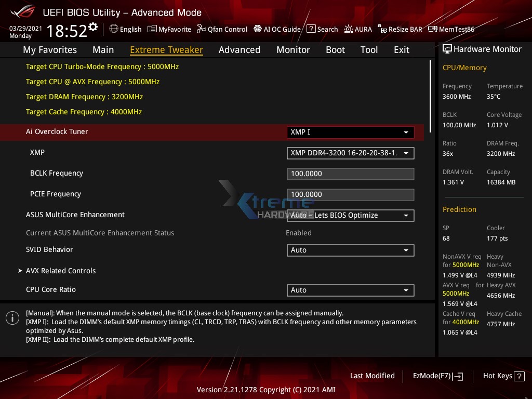The height and width of the screenshot is (399, 532).
Task: Switch to the Advanced tab
Action: [x=240, y=49]
